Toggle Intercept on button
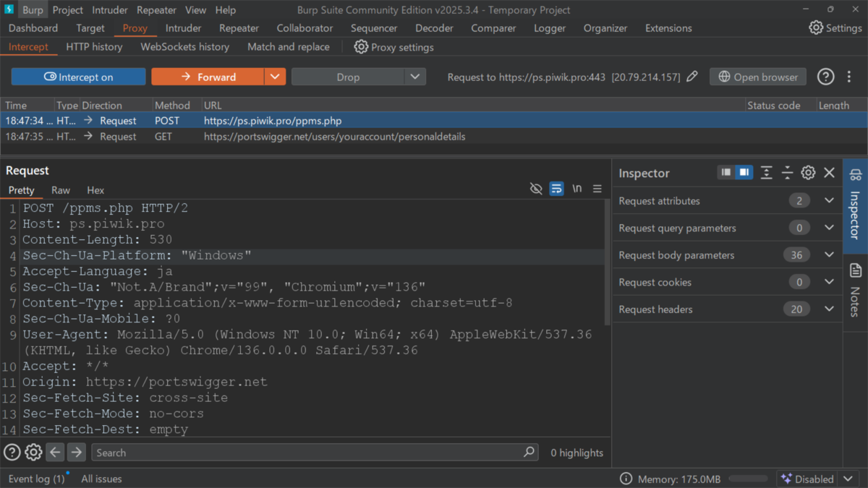 (x=78, y=77)
